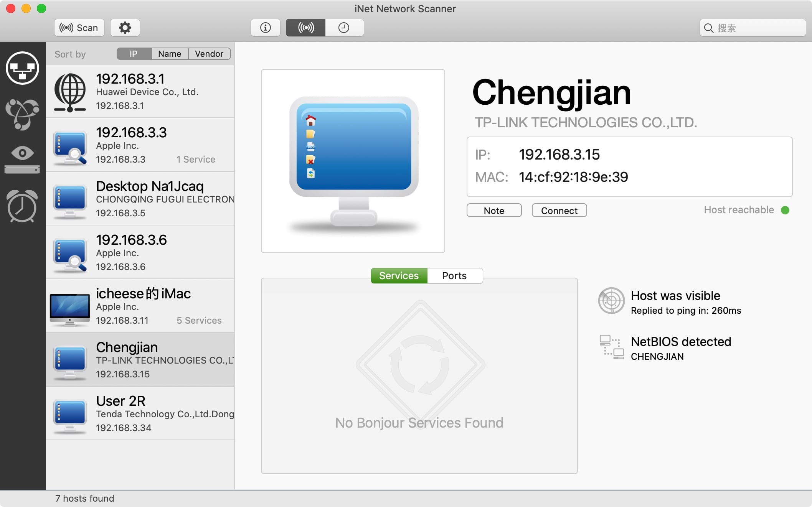Viewport: 812px width, 507px height.
Task: Click the large Chengjian computer thumbnail
Action: (x=353, y=161)
